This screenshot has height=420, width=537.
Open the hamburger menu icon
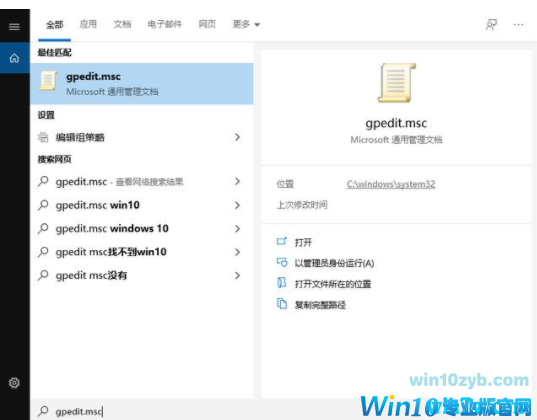point(14,26)
